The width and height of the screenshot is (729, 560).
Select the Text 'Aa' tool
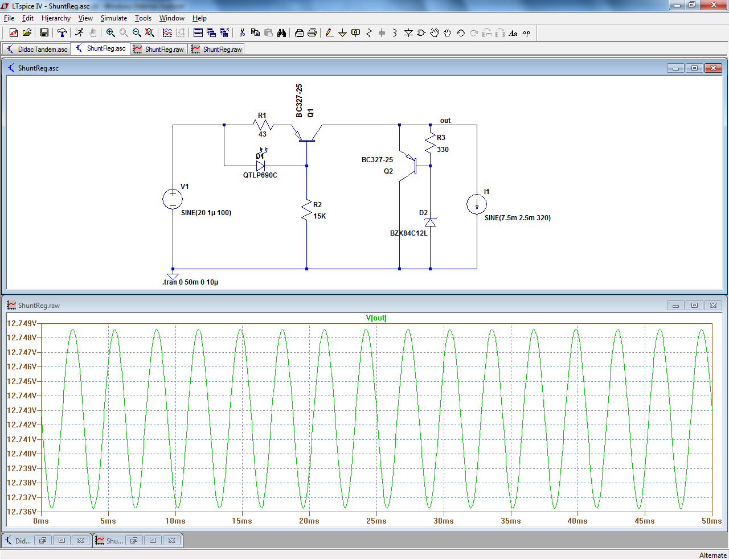pyautogui.click(x=513, y=33)
